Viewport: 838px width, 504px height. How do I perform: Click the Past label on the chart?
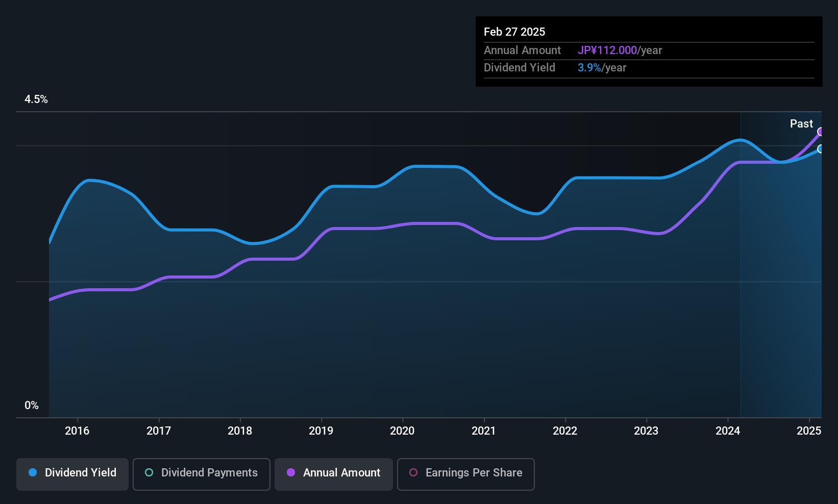click(801, 124)
